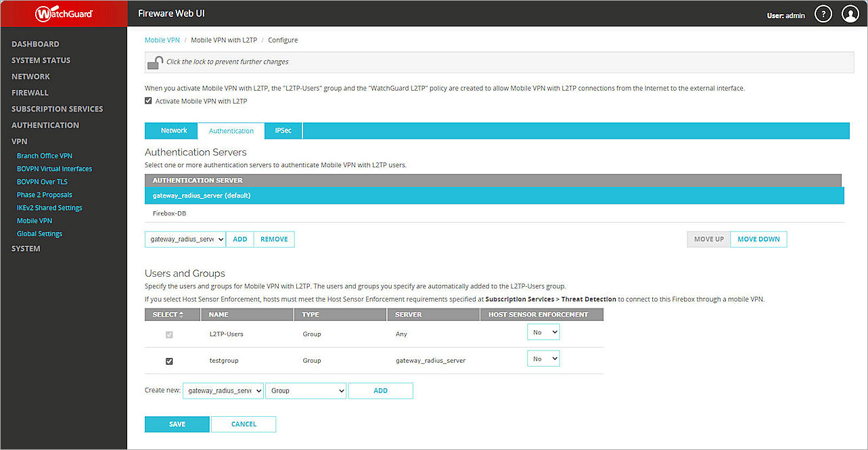Open the Mobile VPN sidebar entry

[x=34, y=220]
